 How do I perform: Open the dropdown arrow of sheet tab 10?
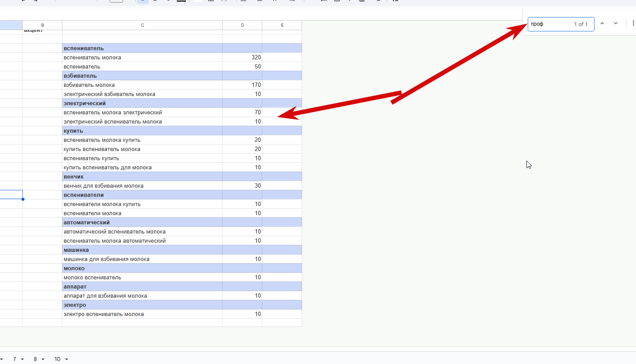66,359
